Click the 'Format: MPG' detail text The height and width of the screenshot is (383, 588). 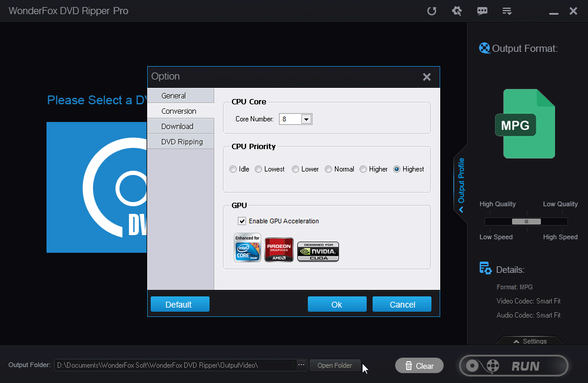point(514,288)
